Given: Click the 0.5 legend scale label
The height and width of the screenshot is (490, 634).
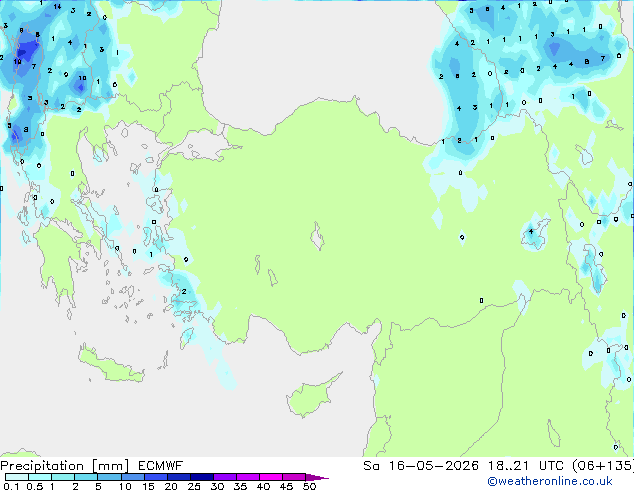Looking at the screenshot, I should (x=35, y=486).
